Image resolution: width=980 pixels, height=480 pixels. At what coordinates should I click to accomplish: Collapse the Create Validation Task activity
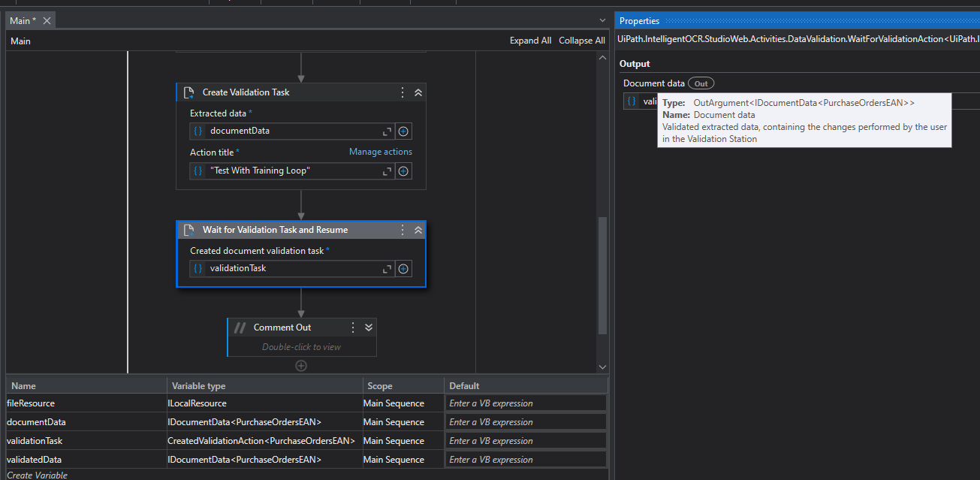pyautogui.click(x=418, y=92)
